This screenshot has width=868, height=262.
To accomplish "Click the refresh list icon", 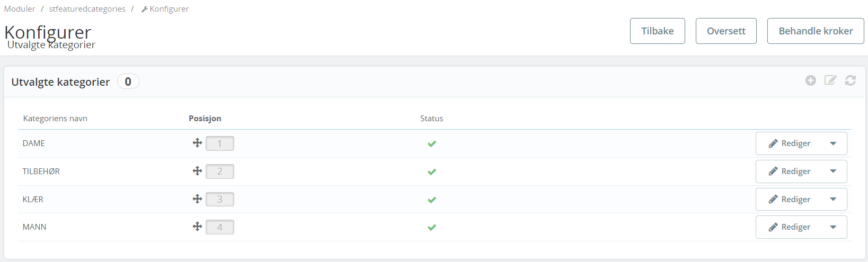I will 851,80.
